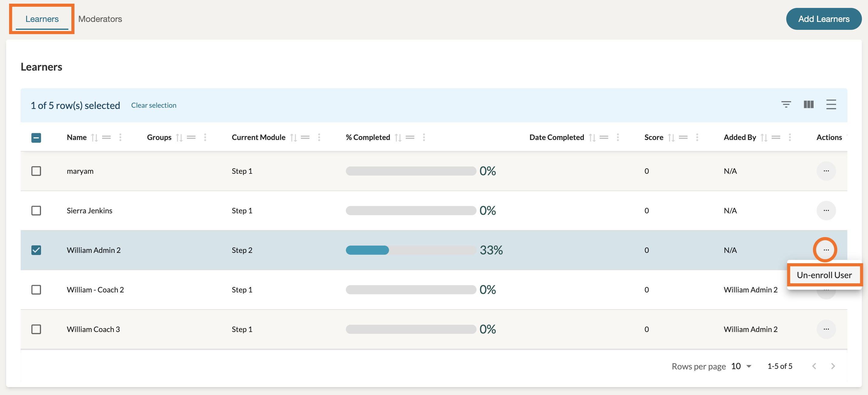868x395 pixels.
Task: Click William Admin 2's 33% progress bar
Action: (x=410, y=250)
